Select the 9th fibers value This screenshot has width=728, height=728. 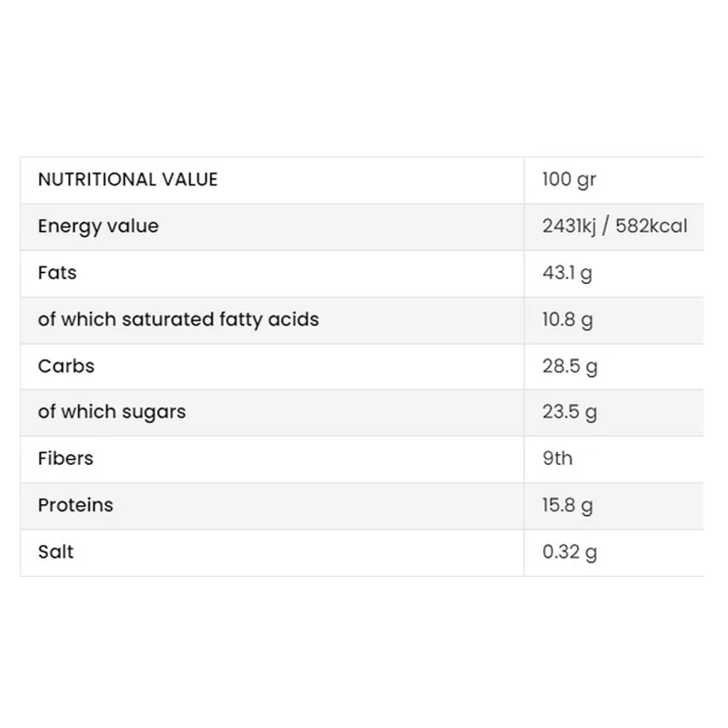coord(557,459)
